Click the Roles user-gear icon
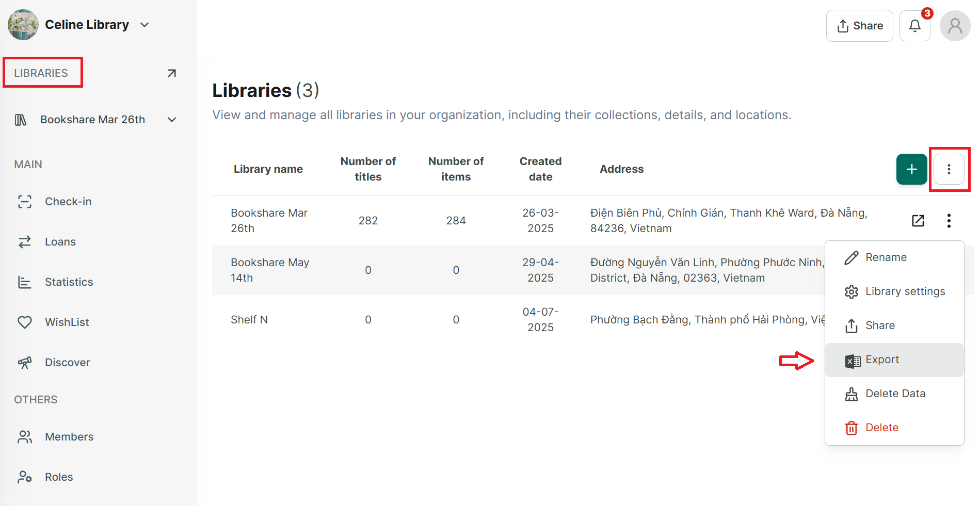 [x=25, y=477]
